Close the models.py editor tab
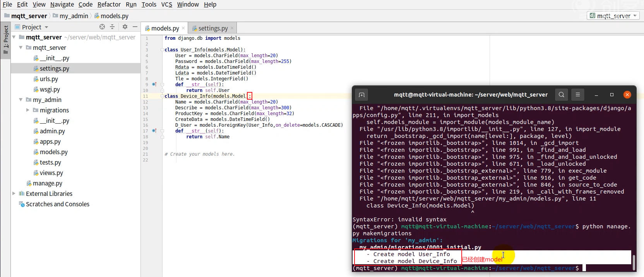This screenshot has height=277, width=644. point(183,28)
